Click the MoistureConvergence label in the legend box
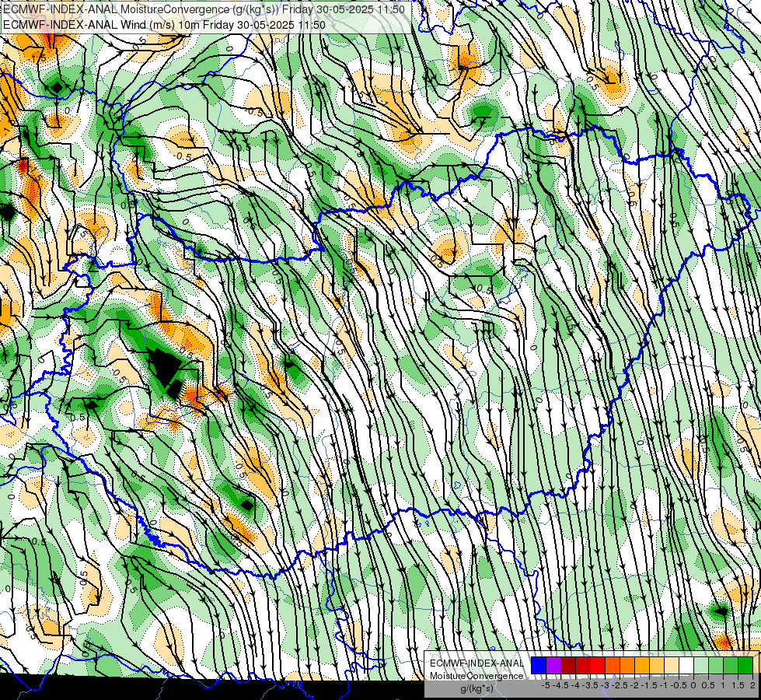The image size is (761, 700). tap(476, 676)
